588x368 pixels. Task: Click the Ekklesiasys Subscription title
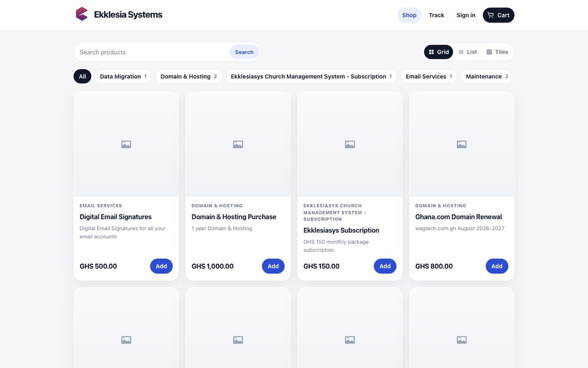(341, 230)
